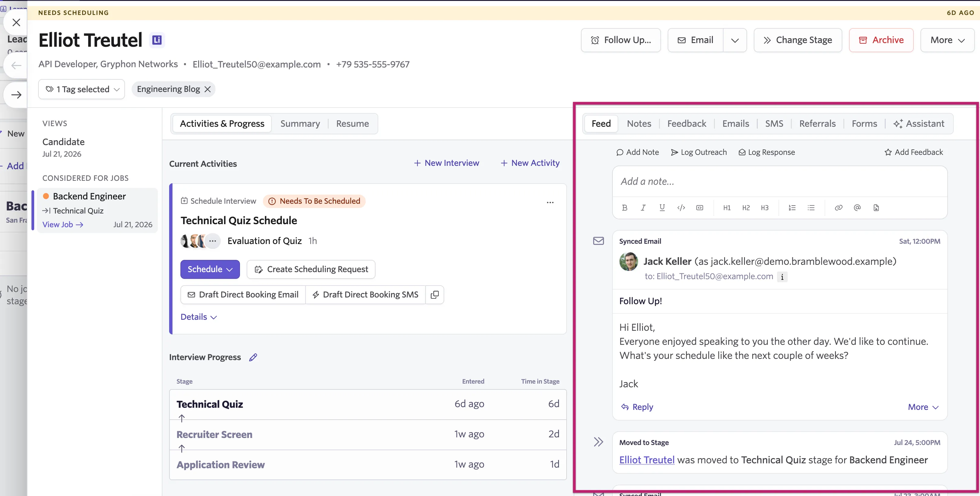Show email recipient info icon

[782, 277]
